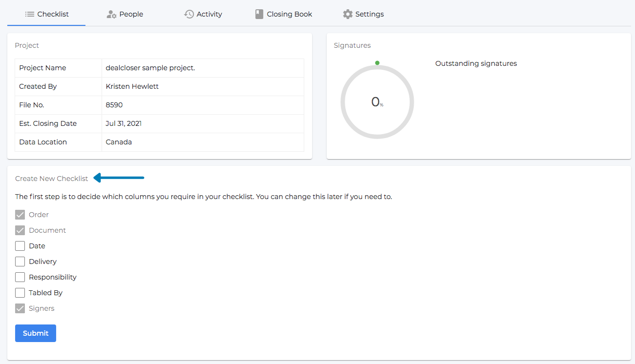Click the "Outstanding signatures" text
The image size is (635, 364).
476,63
